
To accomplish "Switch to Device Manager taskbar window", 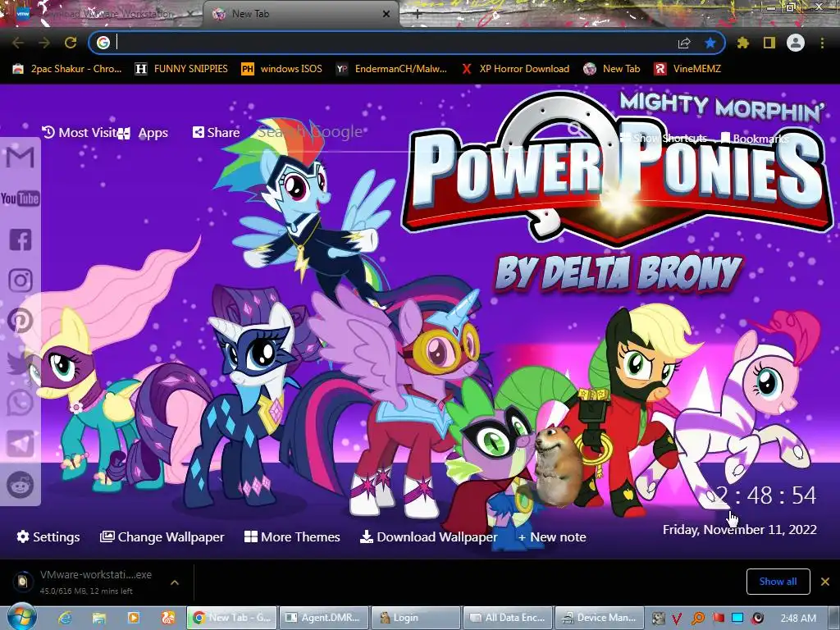I will coord(600,618).
